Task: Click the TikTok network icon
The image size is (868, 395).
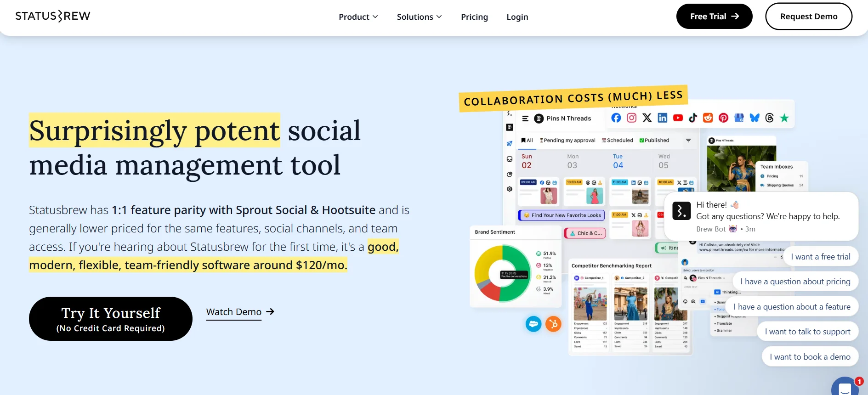Action: 693,118
